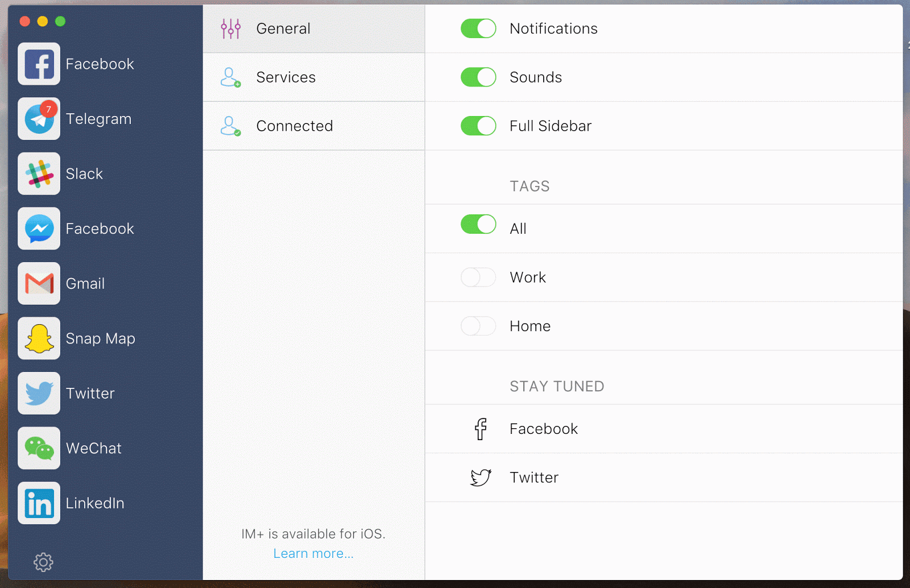Enable the Home tag toggle
Screen dimensions: 910x588
478,326
